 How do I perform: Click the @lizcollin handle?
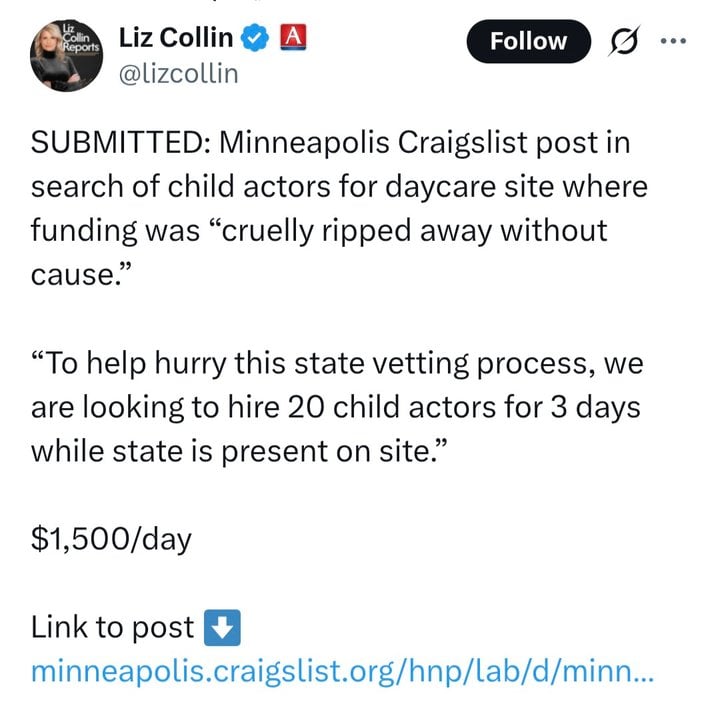click(x=178, y=72)
